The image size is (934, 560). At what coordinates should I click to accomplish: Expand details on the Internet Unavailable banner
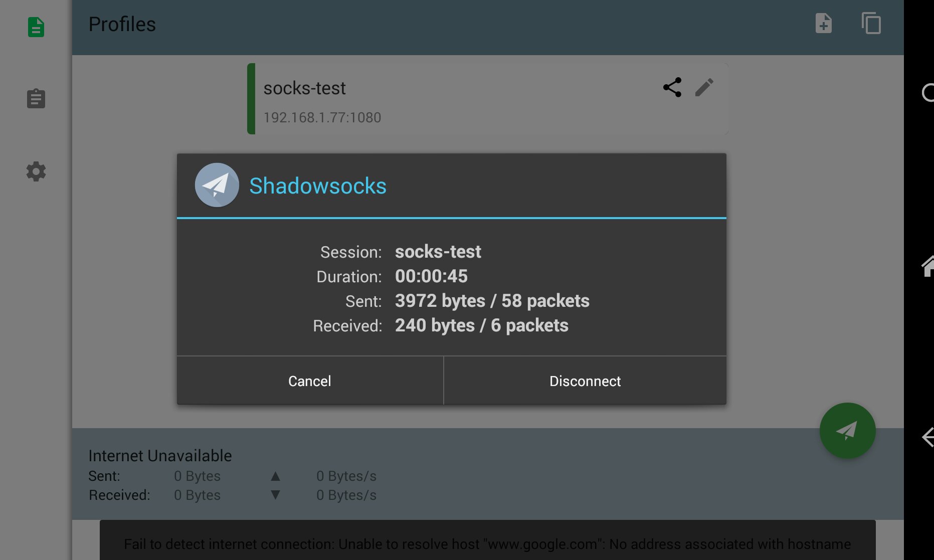(160, 456)
